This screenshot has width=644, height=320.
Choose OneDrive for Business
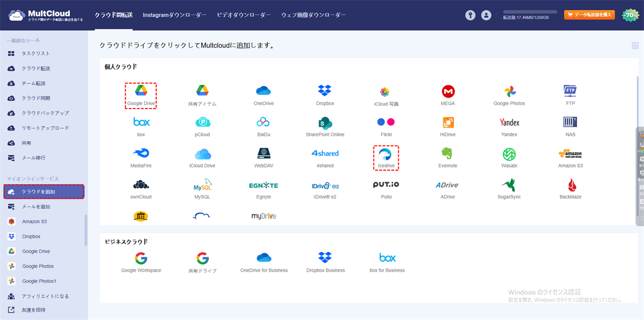[264, 263]
